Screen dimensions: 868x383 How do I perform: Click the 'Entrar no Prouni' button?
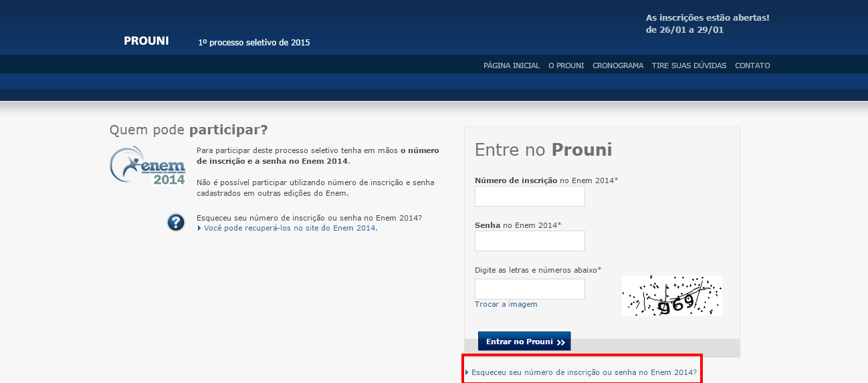(524, 342)
